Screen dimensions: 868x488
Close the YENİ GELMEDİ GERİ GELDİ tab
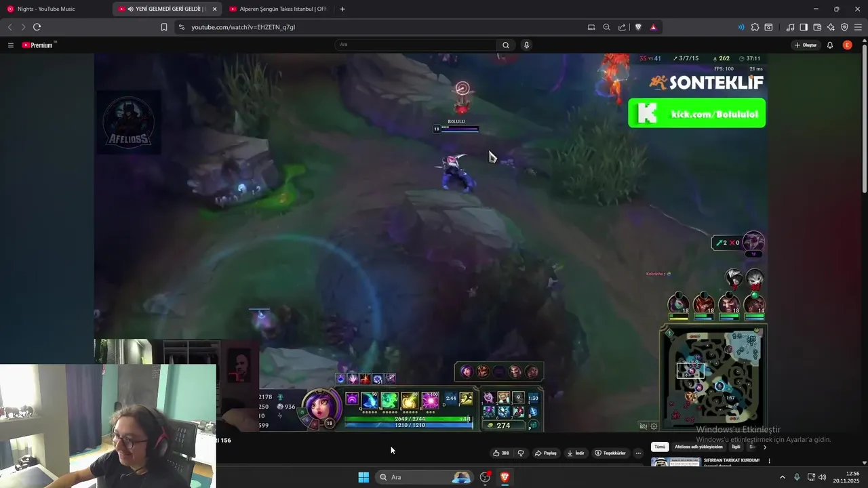[x=214, y=9]
